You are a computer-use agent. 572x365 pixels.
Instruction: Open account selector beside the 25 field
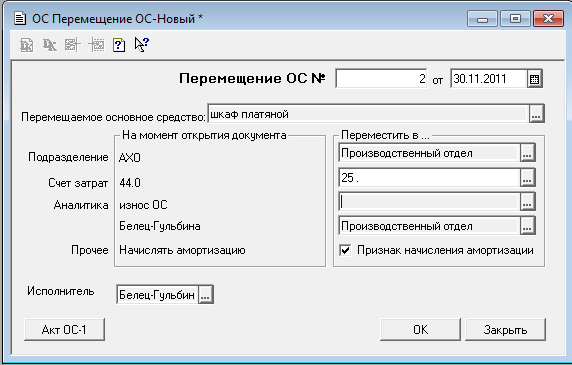[527, 178]
